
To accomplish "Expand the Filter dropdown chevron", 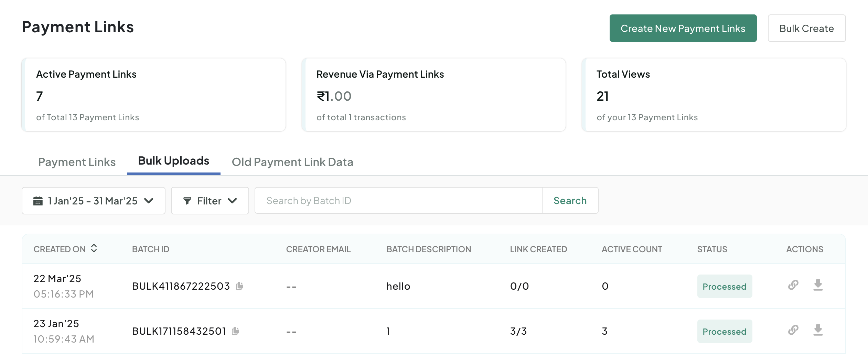I will pyautogui.click(x=233, y=201).
